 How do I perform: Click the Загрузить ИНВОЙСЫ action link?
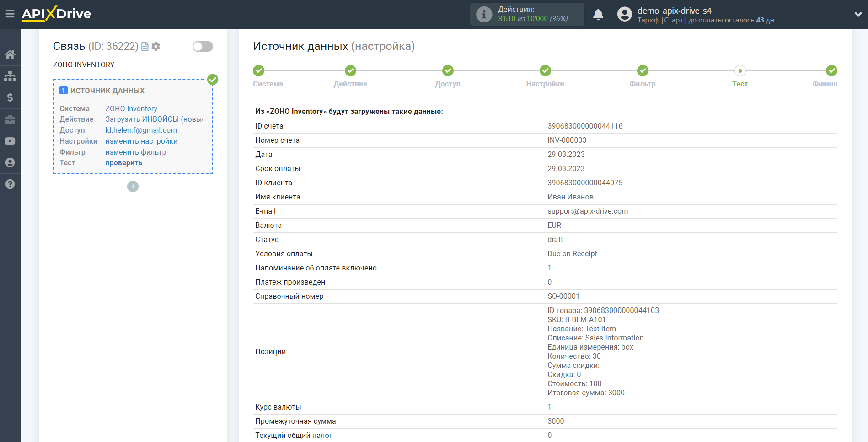154,119
